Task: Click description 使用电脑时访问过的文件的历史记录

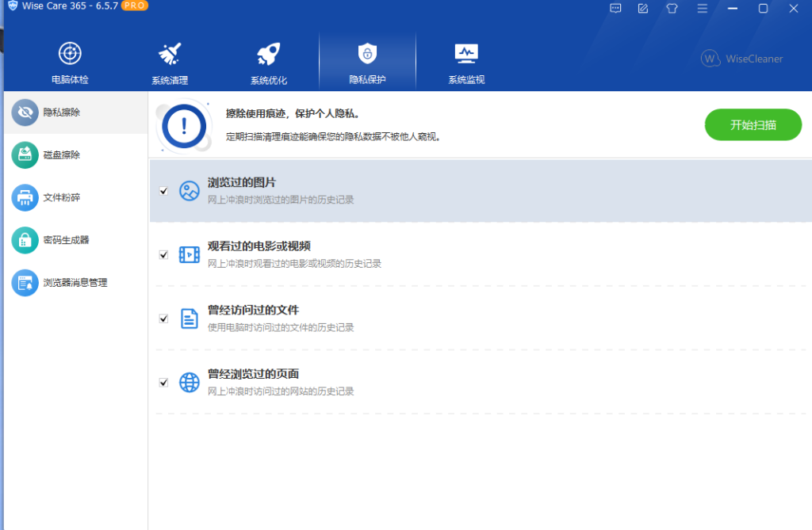Action: coord(281,328)
